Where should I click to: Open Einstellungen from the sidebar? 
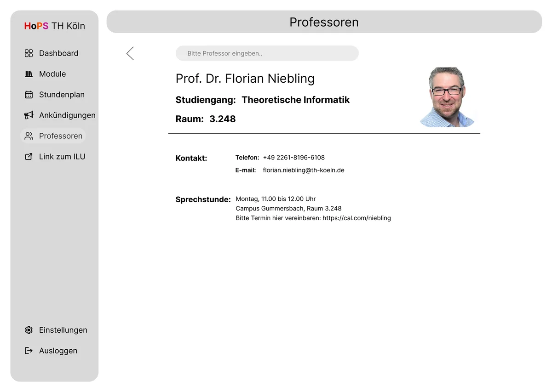[x=63, y=330]
